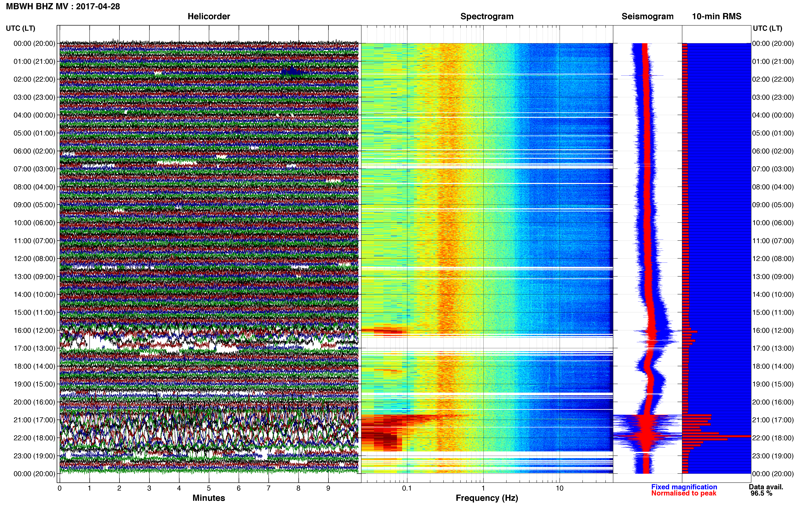812x508 pixels.
Task: Click the 9 tick on the Minutes axis
Action: (328, 488)
